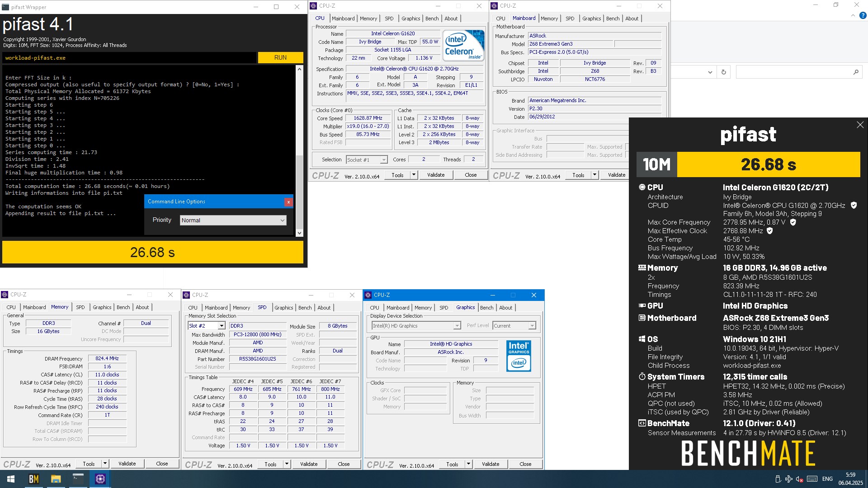The image size is (868, 488).
Task: Expand the Explorer address bar history dropdown
Action: (x=710, y=72)
